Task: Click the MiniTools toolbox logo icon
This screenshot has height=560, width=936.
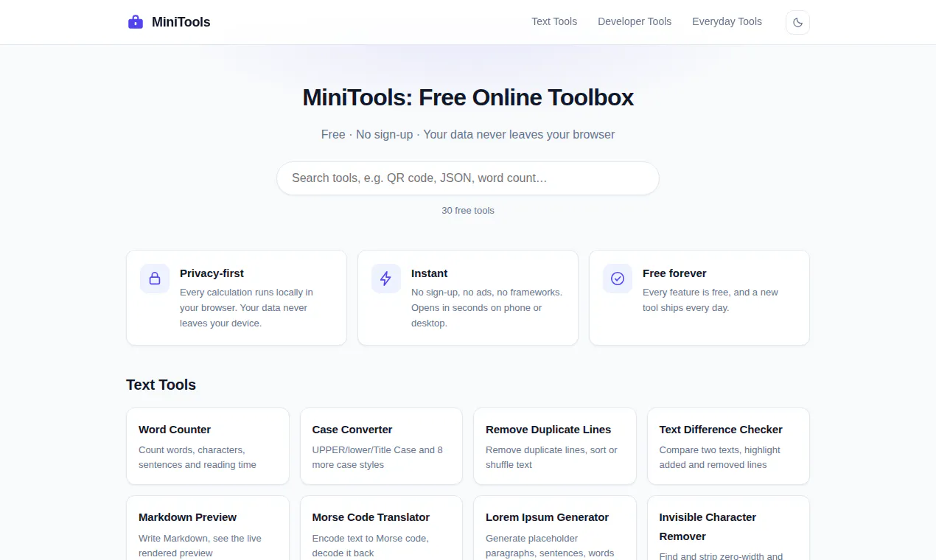Action: pos(136,22)
